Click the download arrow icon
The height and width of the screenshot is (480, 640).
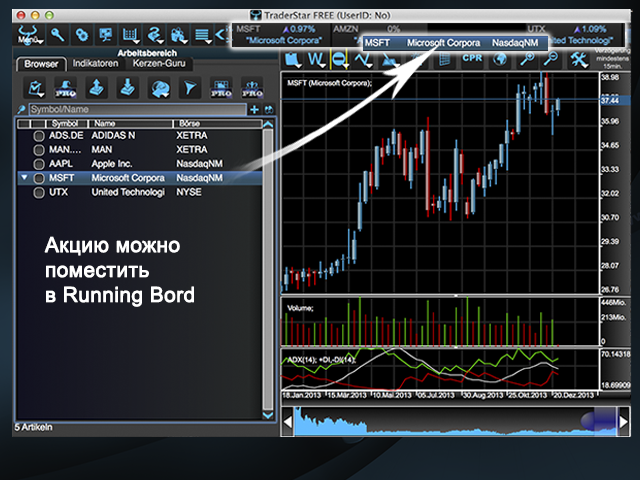[127, 88]
